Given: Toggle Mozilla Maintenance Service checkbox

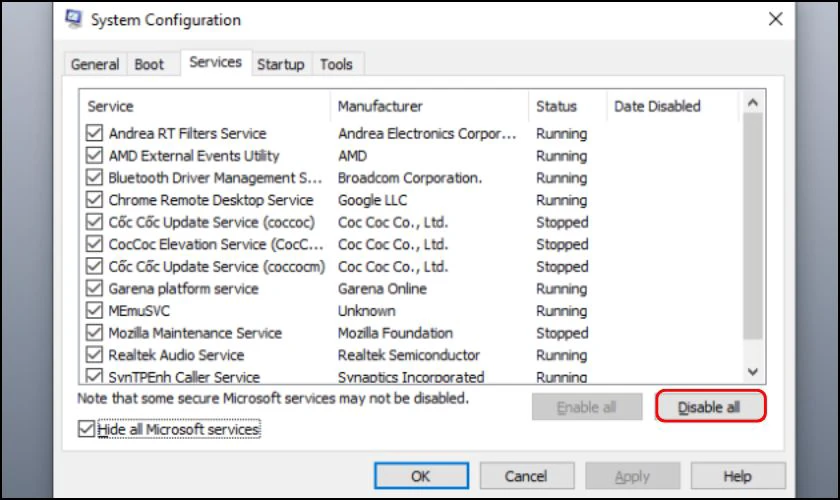Looking at the screenshot, I should pos(94,333).
